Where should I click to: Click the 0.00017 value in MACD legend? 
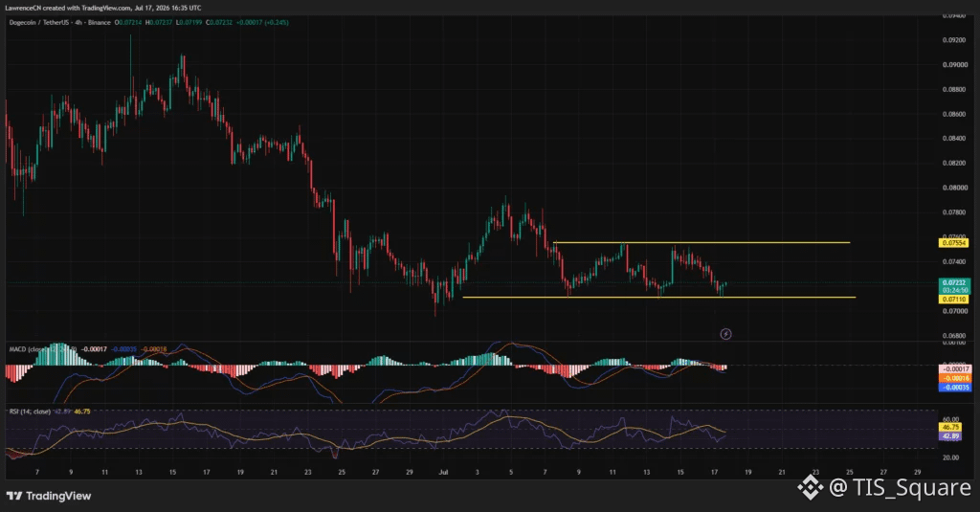pos(95,349)
